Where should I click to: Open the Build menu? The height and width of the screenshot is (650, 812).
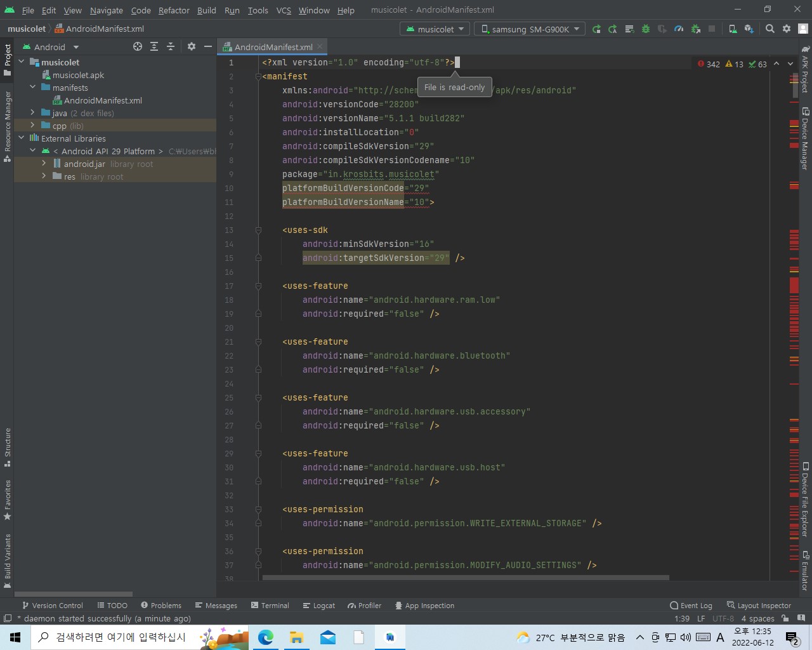[207, 10]
